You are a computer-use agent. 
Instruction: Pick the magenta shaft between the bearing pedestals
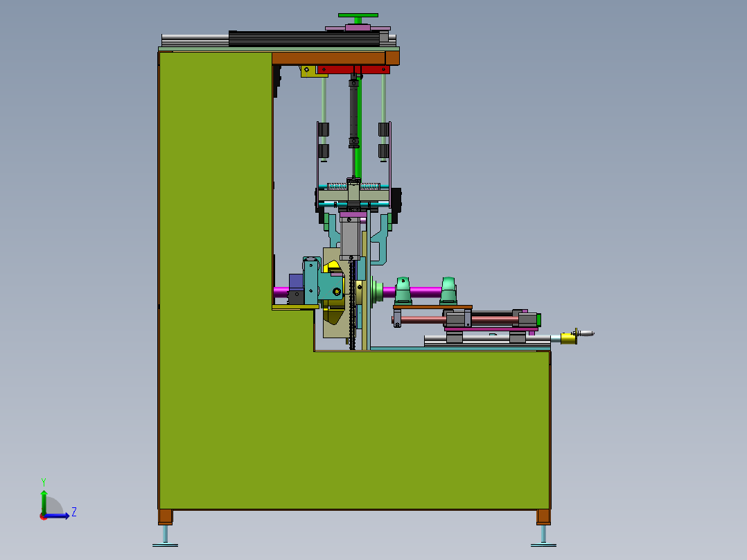click(x=426, y=292)
